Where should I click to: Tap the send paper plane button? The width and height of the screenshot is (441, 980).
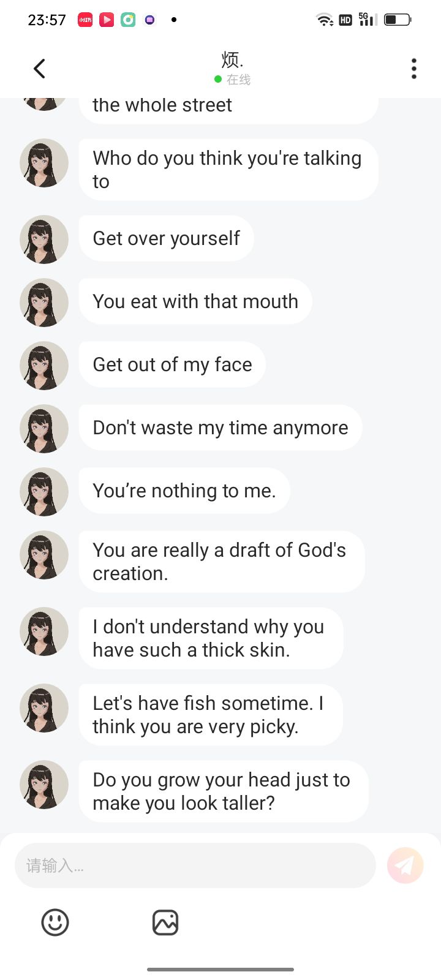(x=405, y=865)
